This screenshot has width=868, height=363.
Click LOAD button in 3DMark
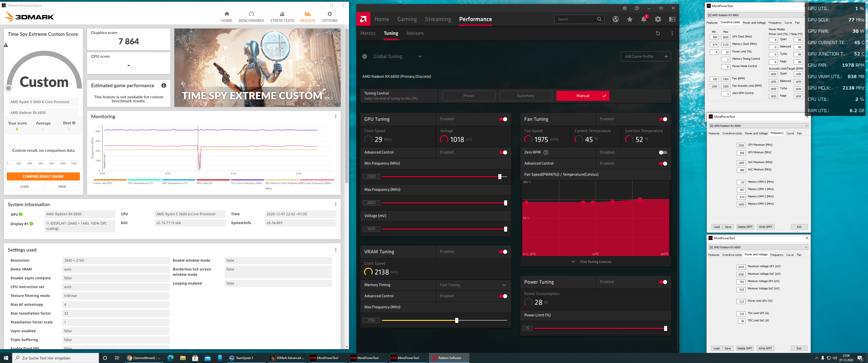pyautogui.click(x=24, y=187)
